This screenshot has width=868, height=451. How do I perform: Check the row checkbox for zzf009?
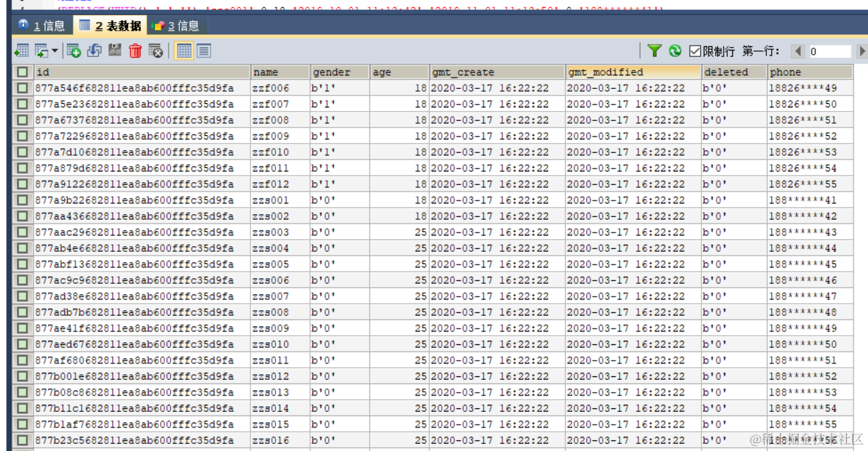23,136
